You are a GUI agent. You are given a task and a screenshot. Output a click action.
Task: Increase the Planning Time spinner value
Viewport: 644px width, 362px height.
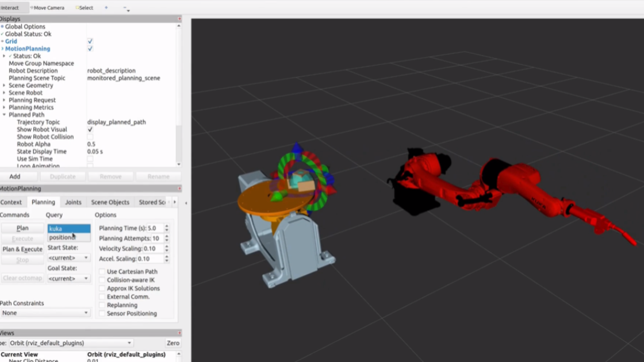167,226
